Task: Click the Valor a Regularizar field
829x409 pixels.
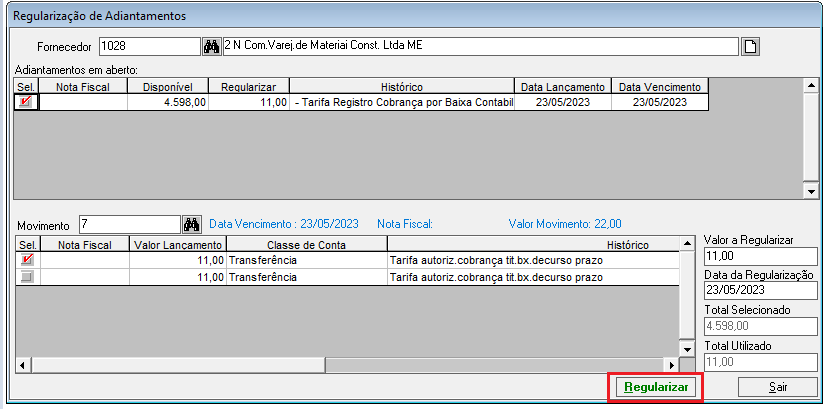Action: click(761, 256)
